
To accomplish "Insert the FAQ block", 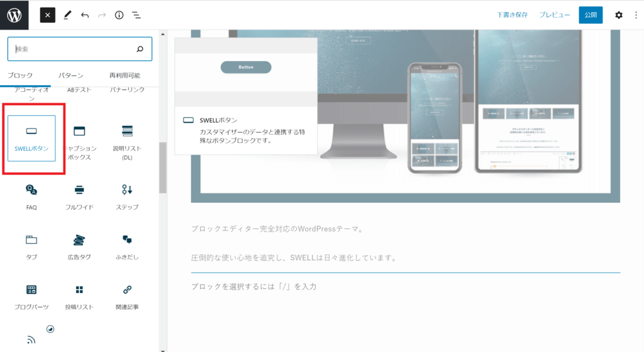I will click(31, 197).
